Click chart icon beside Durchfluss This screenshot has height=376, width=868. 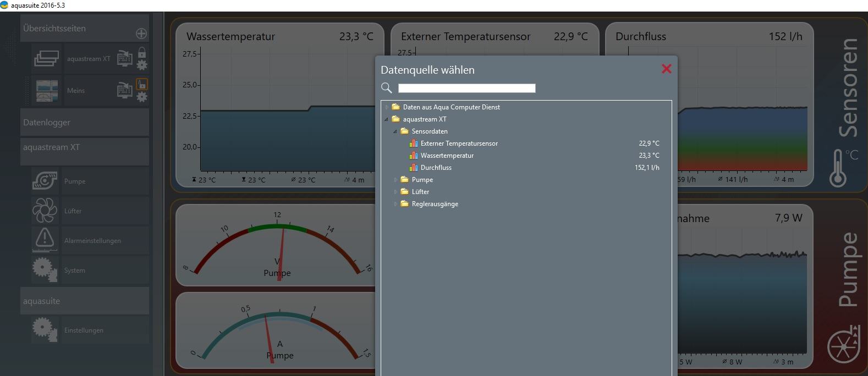coord(414,168)
